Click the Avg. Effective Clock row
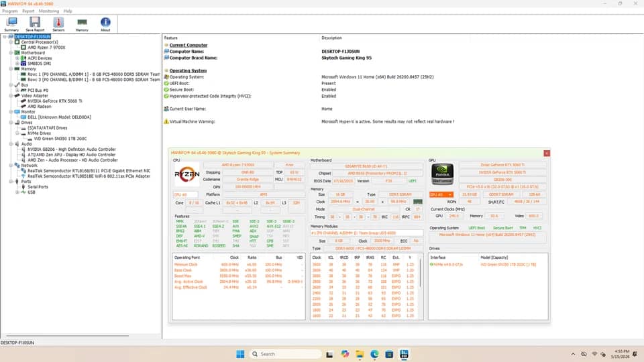The height and width of the screenshot is (362, 644). coord(238,288)
